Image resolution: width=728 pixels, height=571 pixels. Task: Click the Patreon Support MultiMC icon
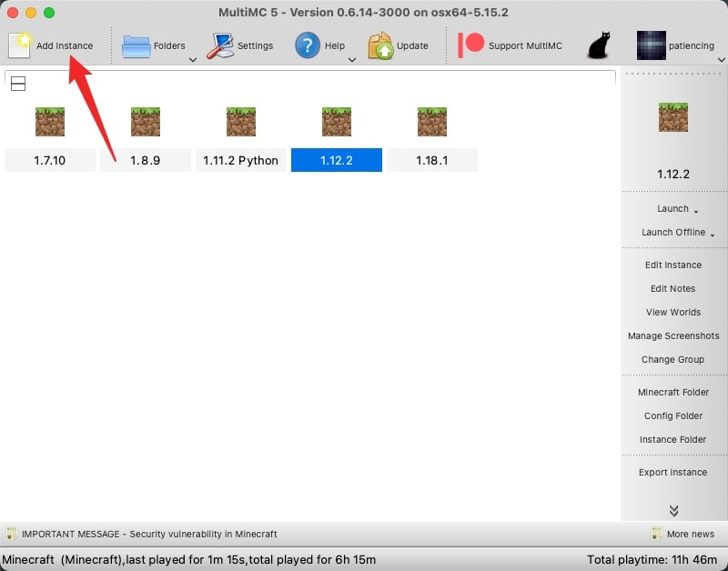pos(470,45)
